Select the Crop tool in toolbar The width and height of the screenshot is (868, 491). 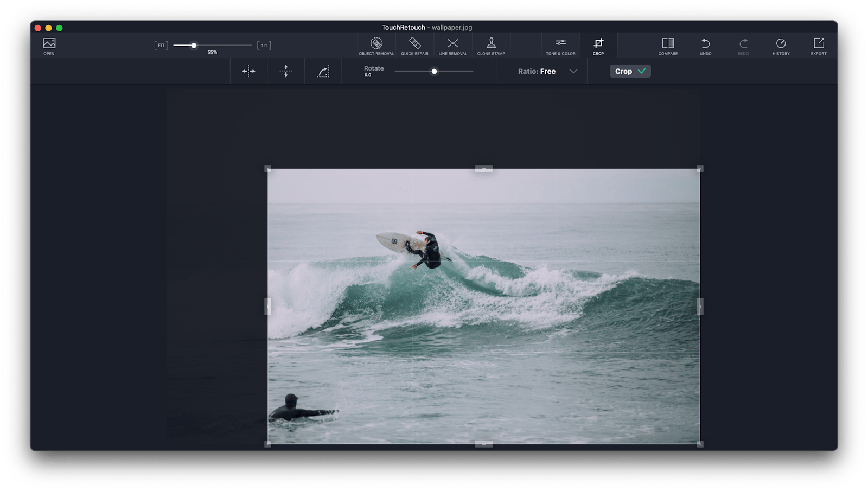[598, 46]
